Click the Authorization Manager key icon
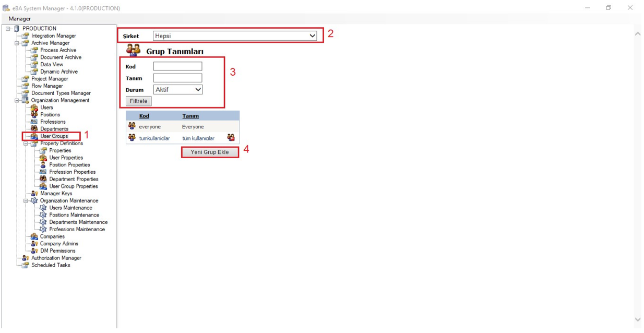Image resolution: width=644 pixels, height=333 pixels. point(26,258)
